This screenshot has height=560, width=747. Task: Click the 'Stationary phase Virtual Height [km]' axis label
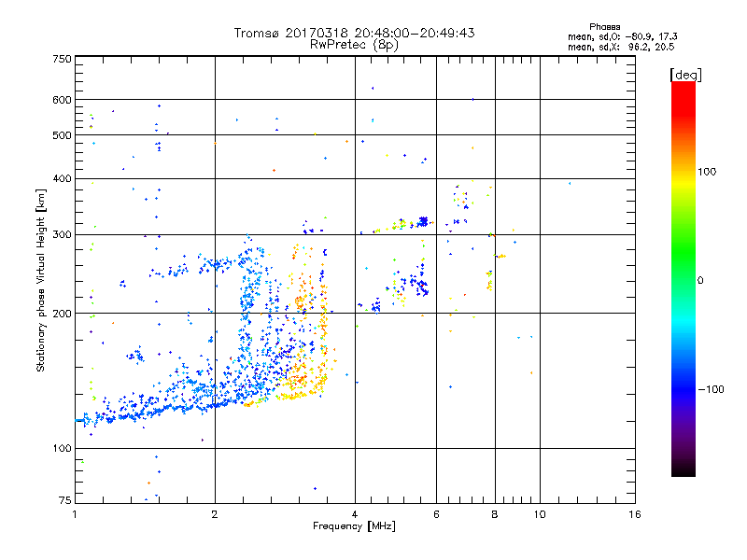(x=41, y=281)
